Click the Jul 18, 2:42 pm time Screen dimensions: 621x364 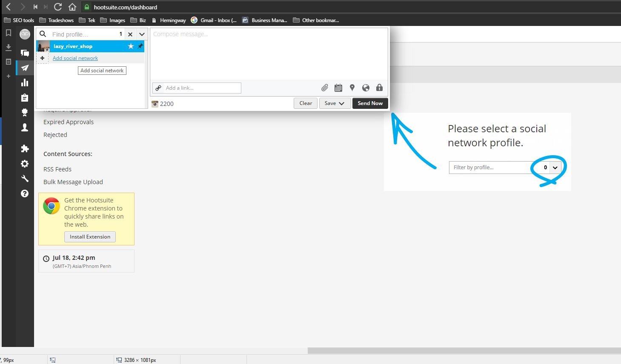(74, 258)
